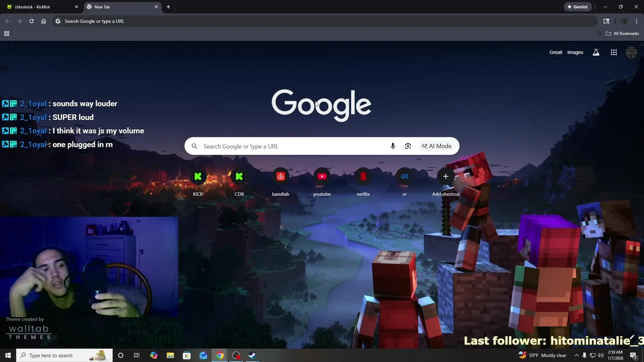Open the notification center icon
The width and height of the screenshot is (644, 362).
pos(633,355)
